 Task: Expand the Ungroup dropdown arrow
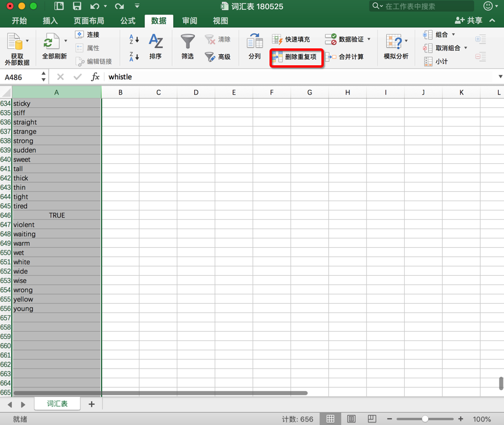[x=466, y=48]
